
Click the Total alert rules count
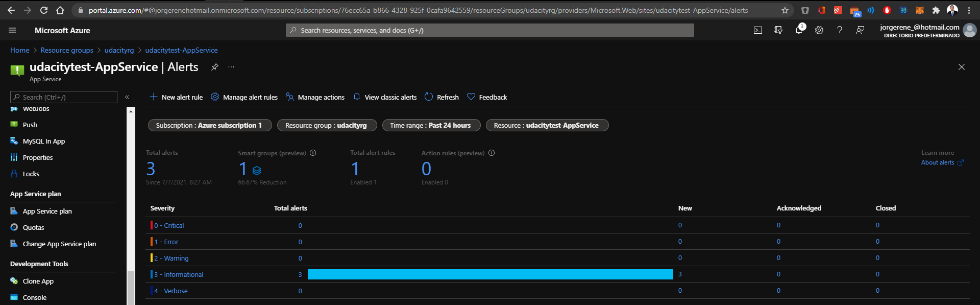(x=355, y=169)
